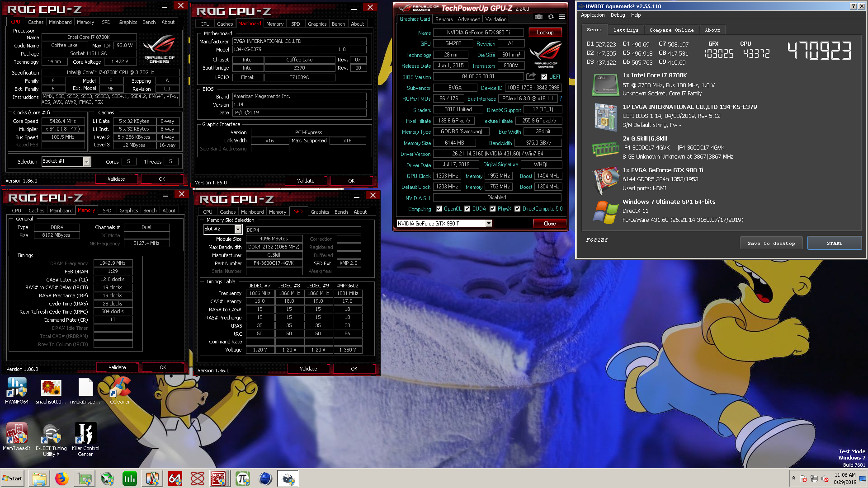Screen dimensions: 868x488
Task: Toggle the PhysX checkbox
Action: click(493, 209)
